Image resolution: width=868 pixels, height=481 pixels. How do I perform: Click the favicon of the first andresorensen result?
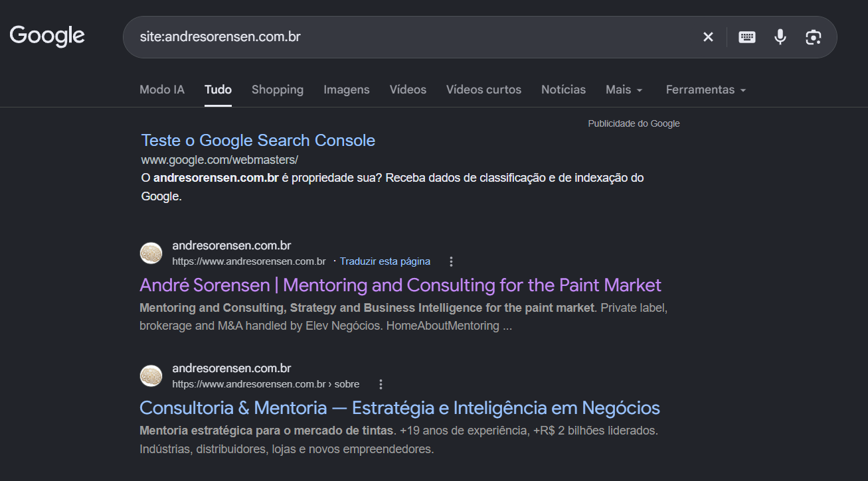click(x=151, y=253)
